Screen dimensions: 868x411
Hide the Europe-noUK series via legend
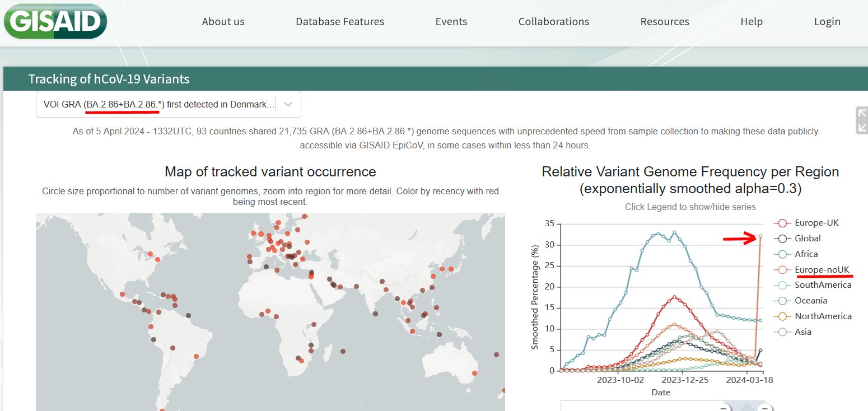823,270
